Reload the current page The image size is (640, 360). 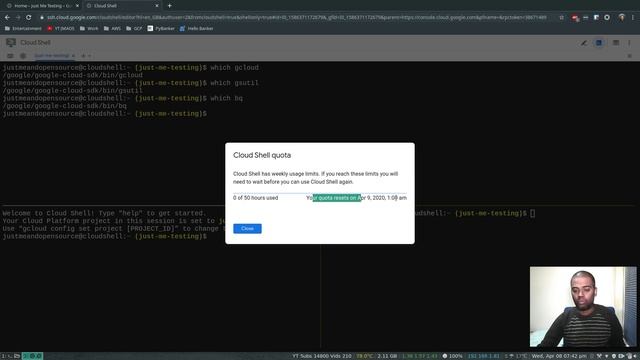pyautogui.click(x=29, y=18)
